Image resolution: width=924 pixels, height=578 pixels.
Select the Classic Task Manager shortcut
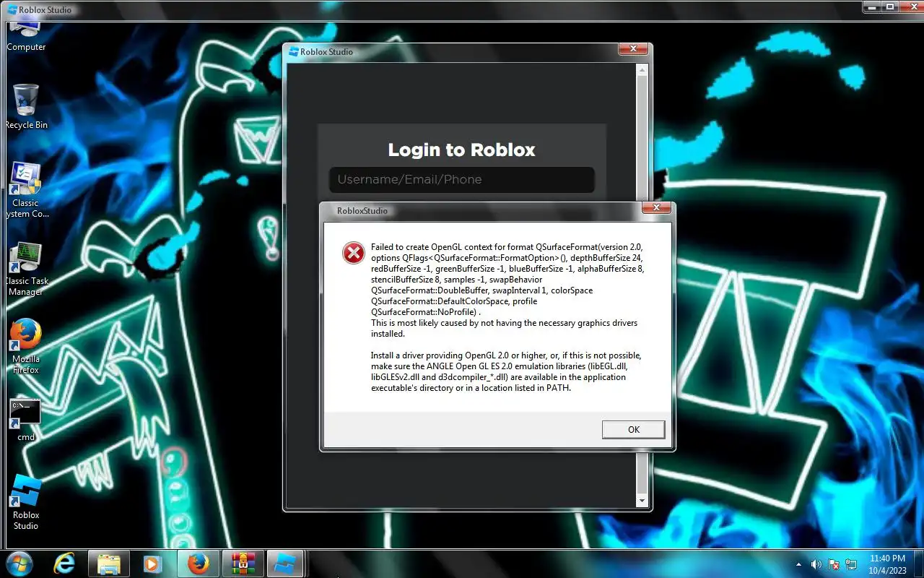26,269
